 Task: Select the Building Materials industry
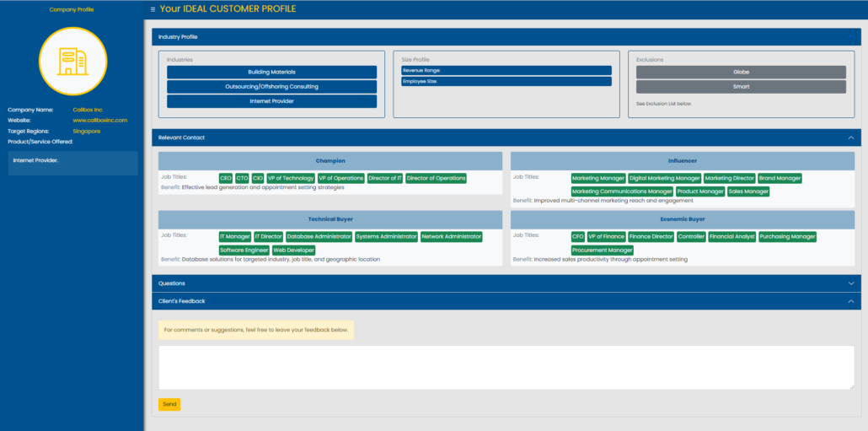[272, 72]
